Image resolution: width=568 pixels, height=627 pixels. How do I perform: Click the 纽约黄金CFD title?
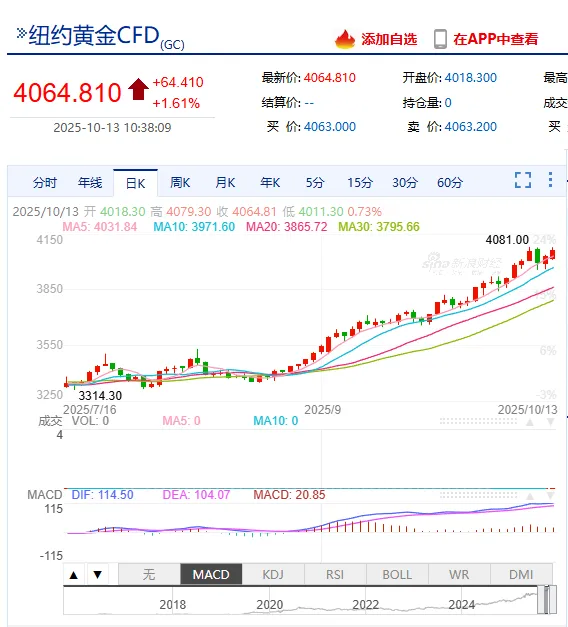(94, 35)
